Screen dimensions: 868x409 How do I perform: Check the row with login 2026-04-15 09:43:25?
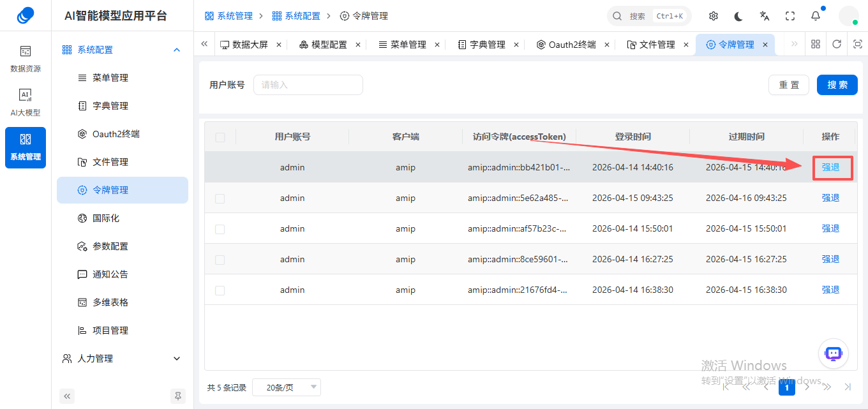[x=220, y=198]
